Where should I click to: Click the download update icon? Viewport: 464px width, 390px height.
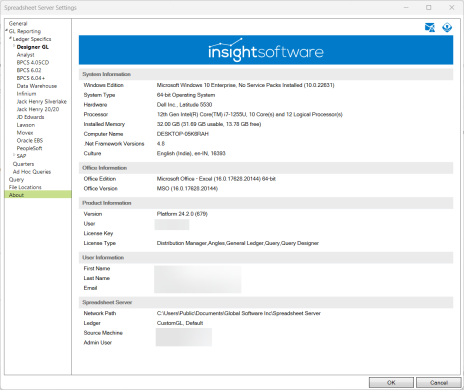click(447, 27)
